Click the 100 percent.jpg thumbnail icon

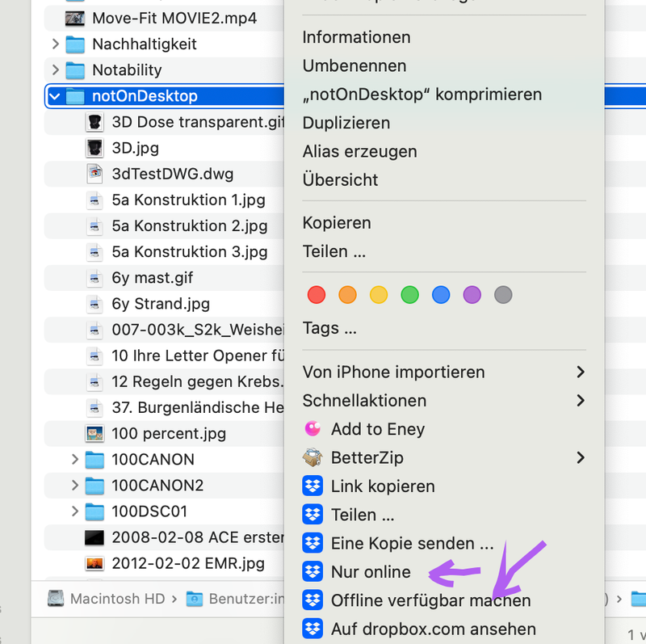click(94, 434)
